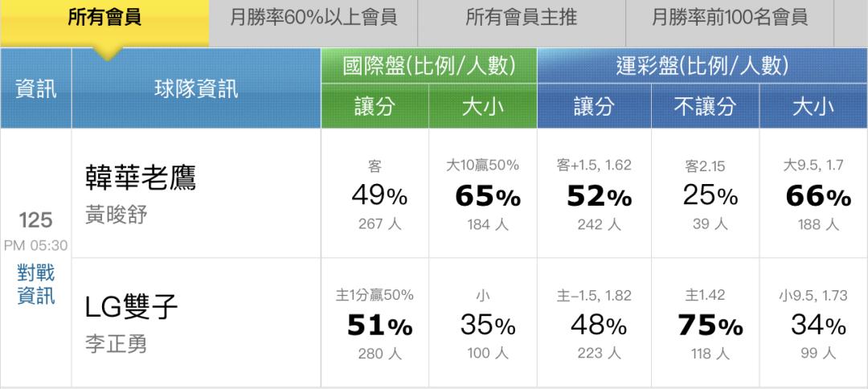Viewport: 868px width, 389px height.
Task: Select pitcher 李正勇
Action: click(x=116, y=343)
